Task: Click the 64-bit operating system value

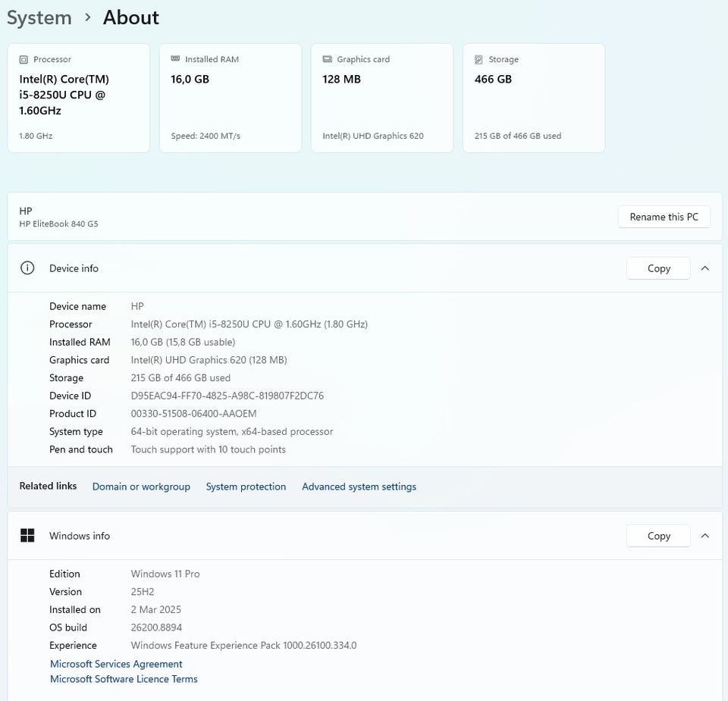Action: pyautogui.click(x=232, y=431)
